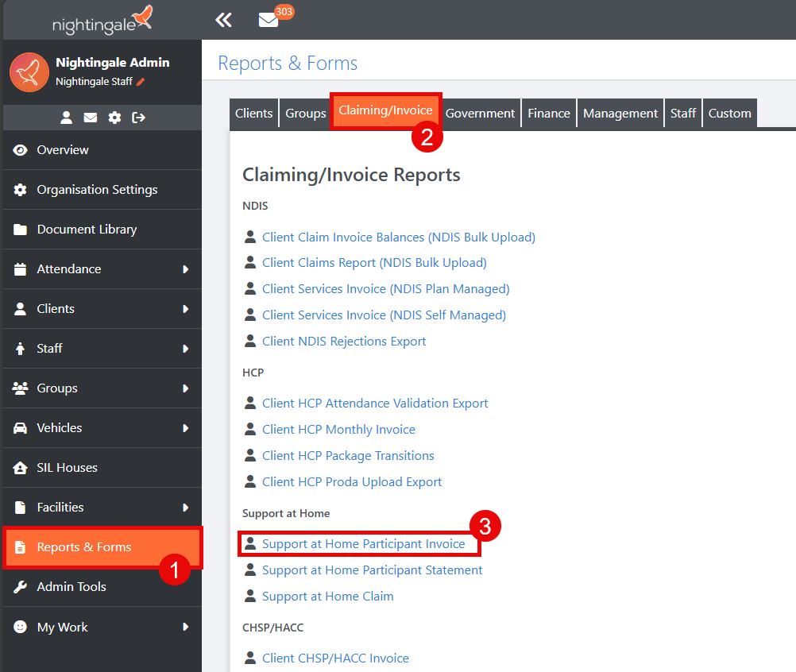This screenshot has height=672, width=796.
Task: Open inbox envelope with 303 badge
Action: (269, 20)
